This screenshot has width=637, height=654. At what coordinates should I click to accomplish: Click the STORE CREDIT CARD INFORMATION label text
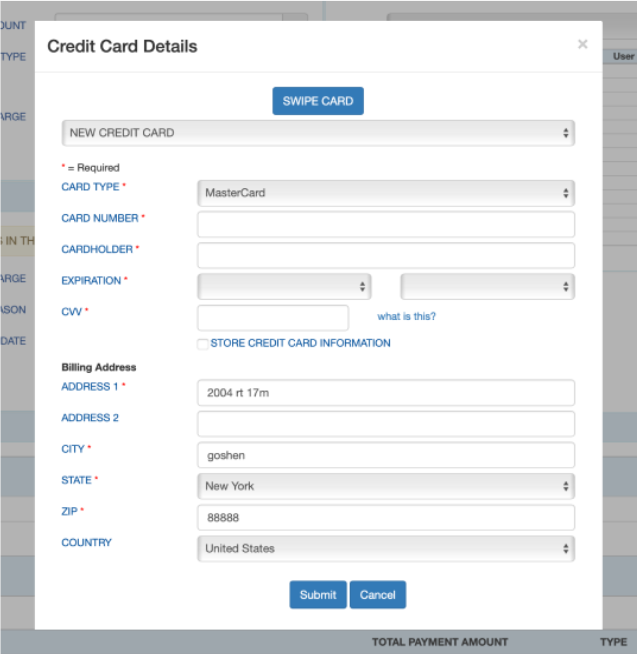(x=300, y=343)
